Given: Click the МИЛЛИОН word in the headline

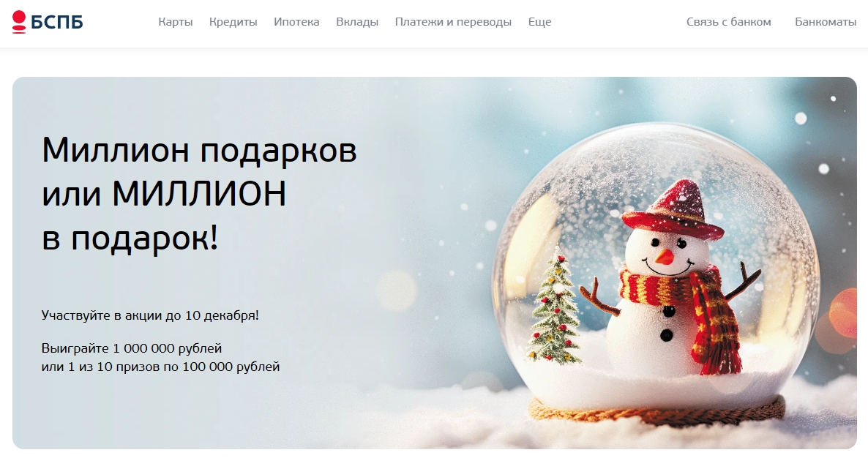Looking at the screenshot, I should click(199, 194).
